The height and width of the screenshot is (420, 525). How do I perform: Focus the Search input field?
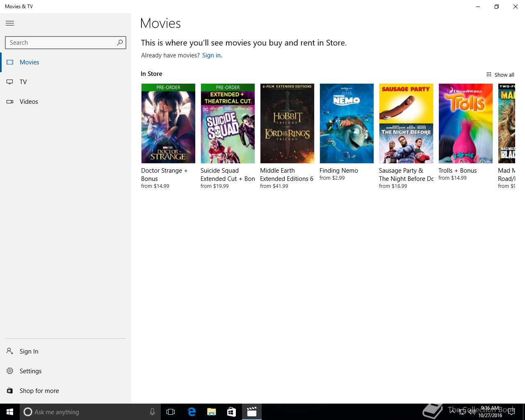point(66,43)
